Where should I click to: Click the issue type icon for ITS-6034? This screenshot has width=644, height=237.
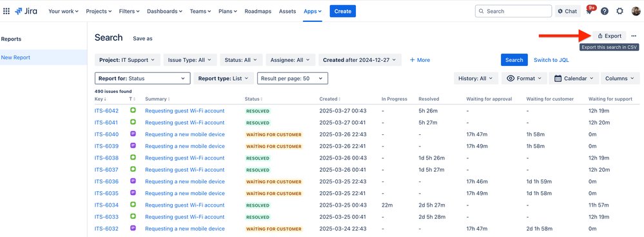click(x=133, y=205)
